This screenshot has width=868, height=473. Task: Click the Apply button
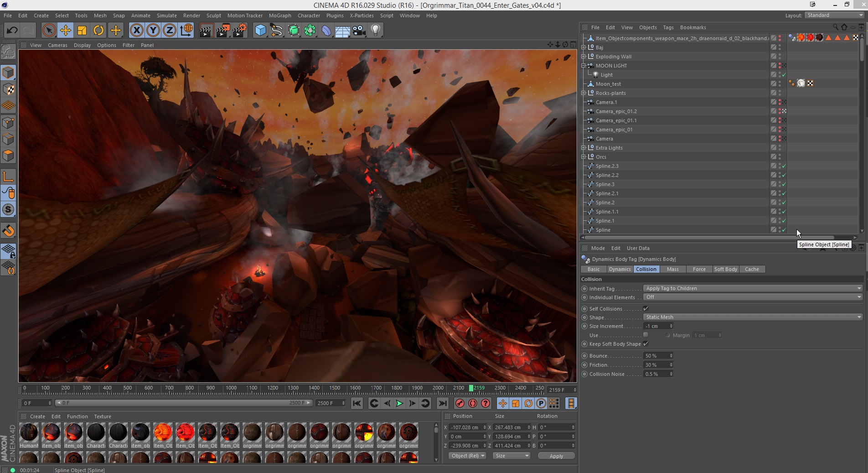[556, 456]
